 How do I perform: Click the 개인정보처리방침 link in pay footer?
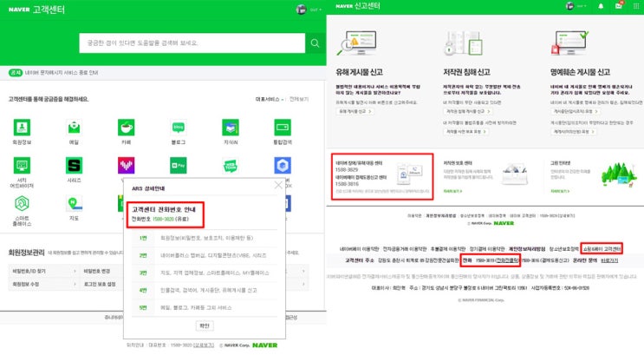pyautogui.click(x=527, y=249)
